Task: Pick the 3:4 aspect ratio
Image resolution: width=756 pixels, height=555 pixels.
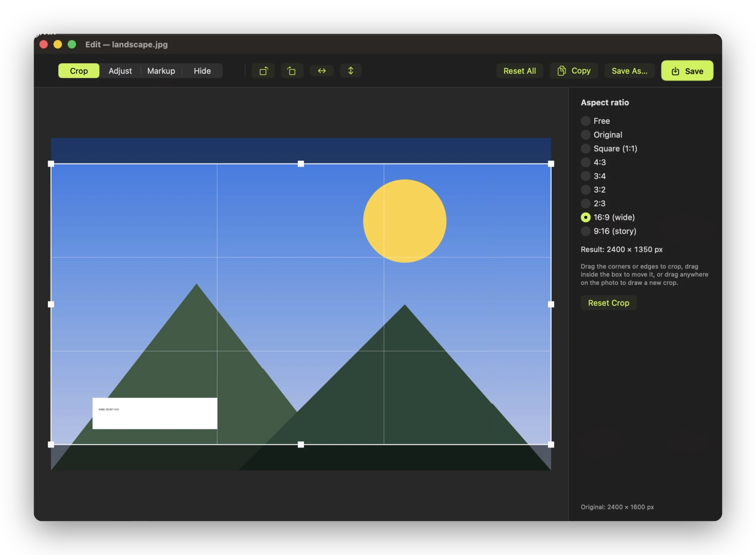Action: click(593, 176)
